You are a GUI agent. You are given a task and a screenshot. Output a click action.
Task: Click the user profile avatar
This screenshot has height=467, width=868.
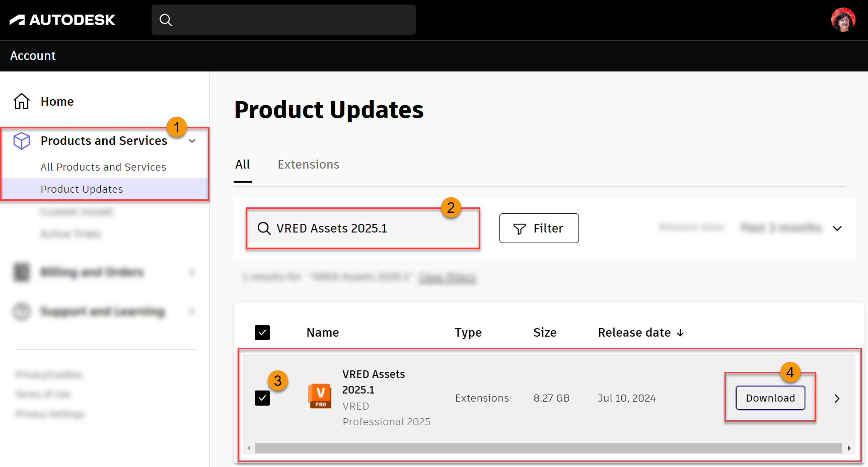coord(843,20)
